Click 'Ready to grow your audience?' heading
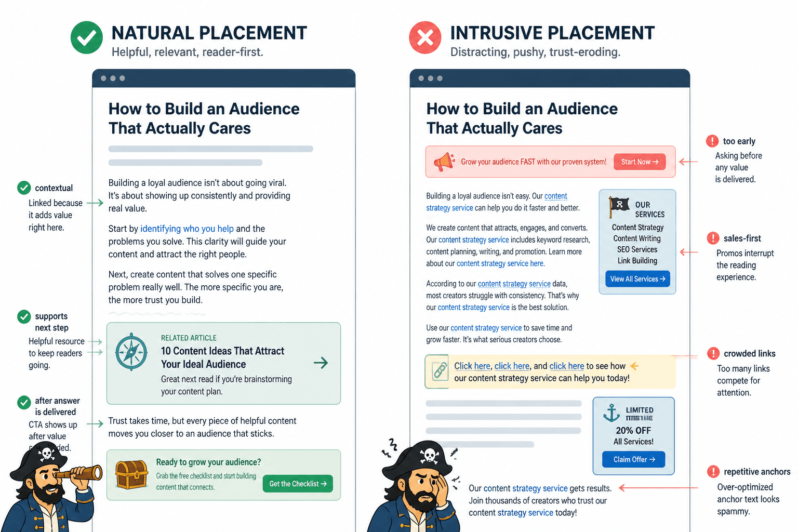 [x=208, y=462]
